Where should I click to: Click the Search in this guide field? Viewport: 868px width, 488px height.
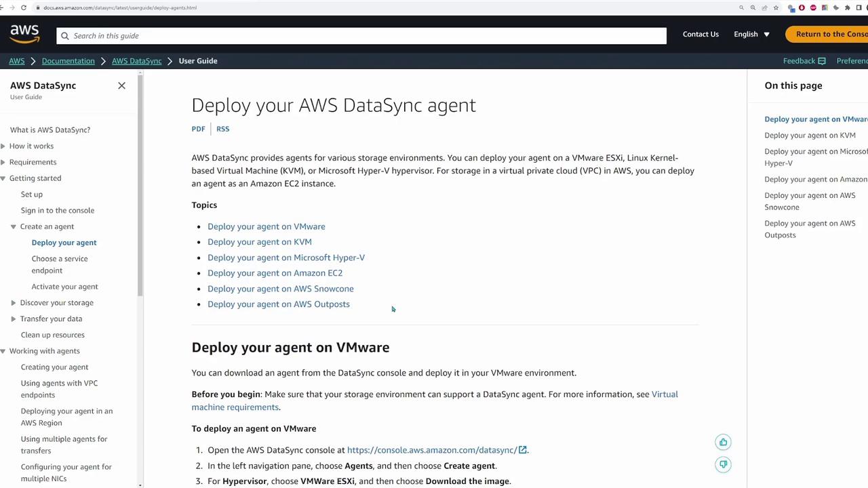366,36
